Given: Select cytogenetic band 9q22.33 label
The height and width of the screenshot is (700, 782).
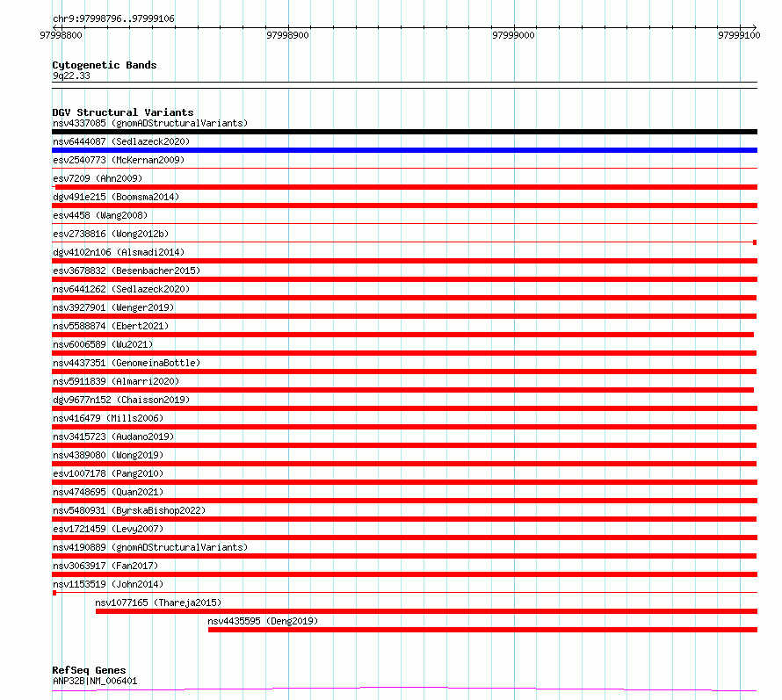Looking at the screenshot, I should 71,76.
